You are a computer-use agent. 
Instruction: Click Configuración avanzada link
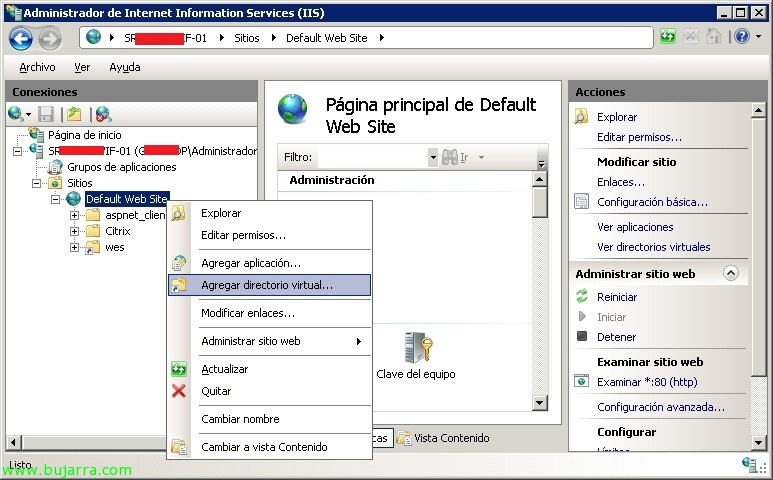[x=661, y=407]
